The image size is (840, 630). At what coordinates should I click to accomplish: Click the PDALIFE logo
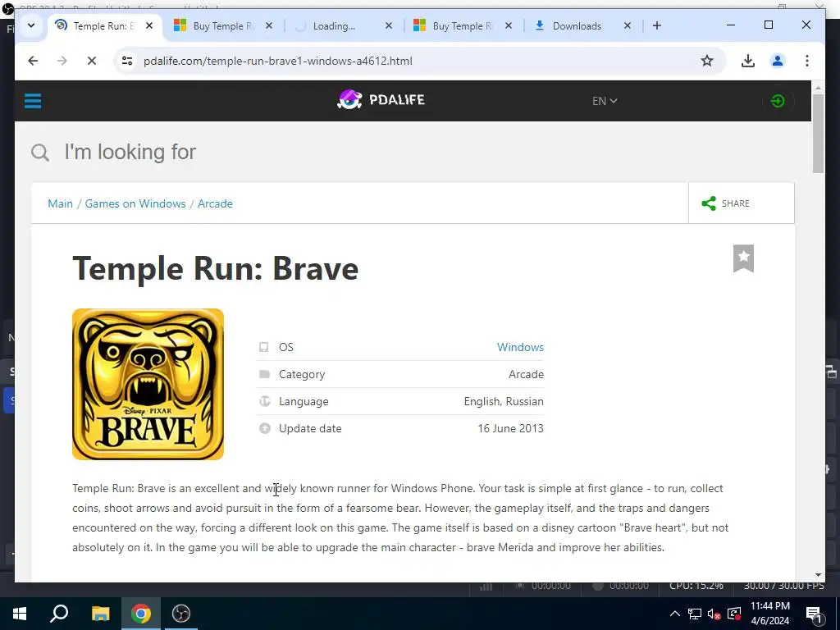click(x=381, y=99)
